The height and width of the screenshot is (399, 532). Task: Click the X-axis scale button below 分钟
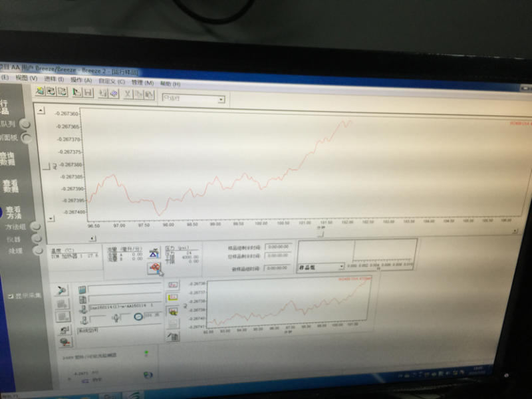coord(321,234)
